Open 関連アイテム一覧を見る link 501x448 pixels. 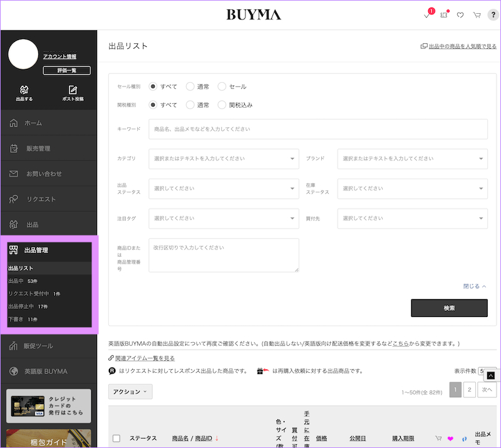(x=145, y=358)
